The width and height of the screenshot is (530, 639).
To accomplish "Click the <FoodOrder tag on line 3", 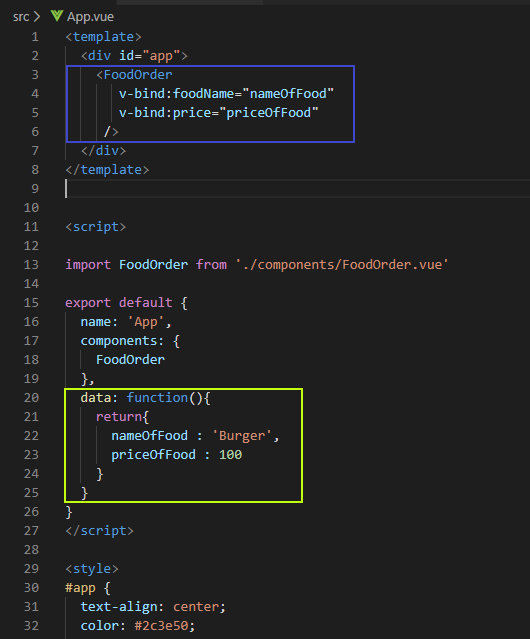I will tap(134, 75).
